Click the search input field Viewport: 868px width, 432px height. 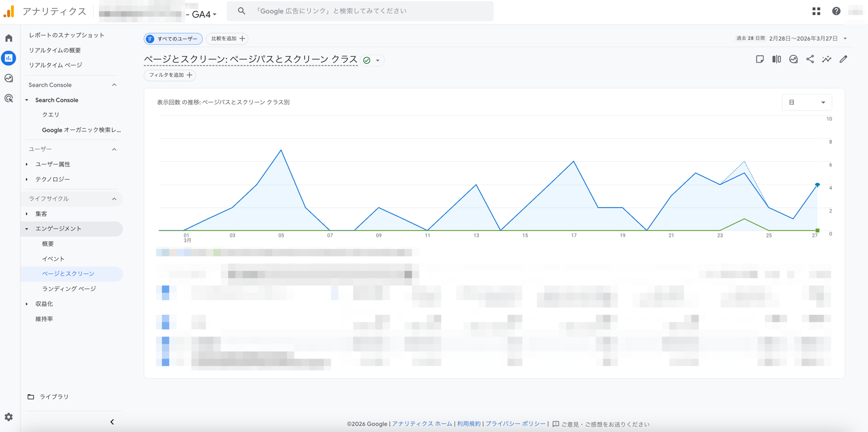[x=365, y=11]
